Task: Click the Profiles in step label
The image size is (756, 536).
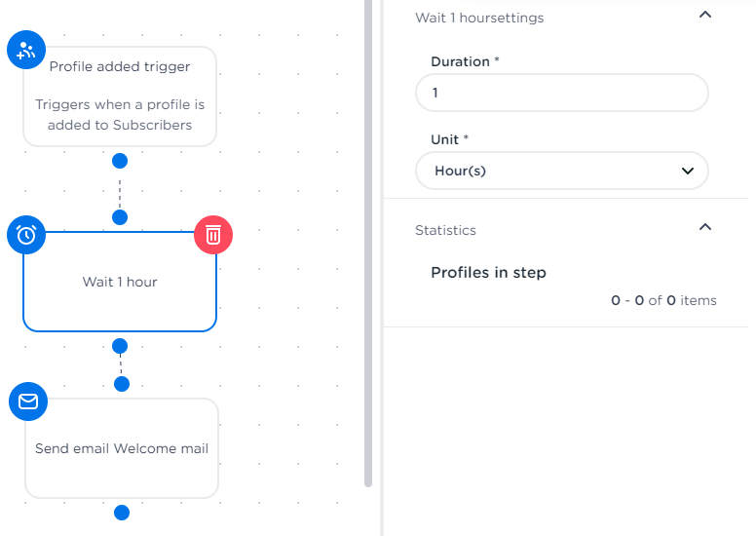Action: (488, 273)
